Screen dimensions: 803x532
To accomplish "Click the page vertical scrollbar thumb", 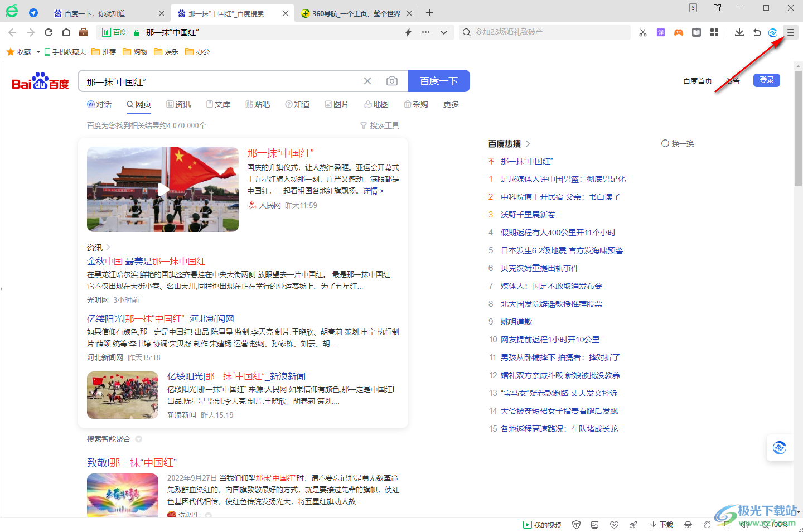I will point(798,128).
